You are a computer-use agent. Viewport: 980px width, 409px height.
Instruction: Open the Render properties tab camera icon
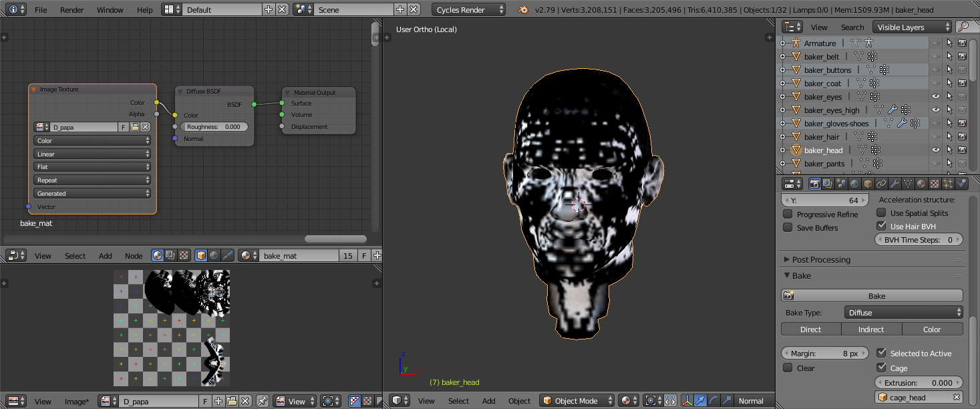pos(815,183)
